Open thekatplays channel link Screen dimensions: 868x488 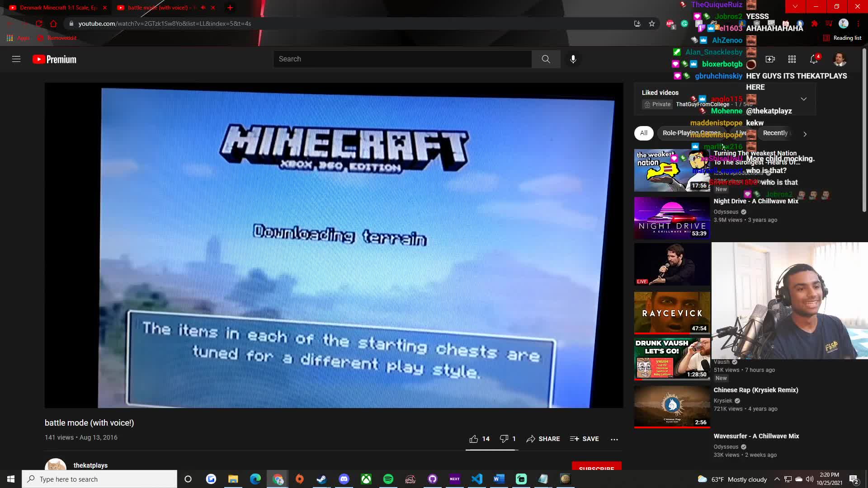point(90,465)
